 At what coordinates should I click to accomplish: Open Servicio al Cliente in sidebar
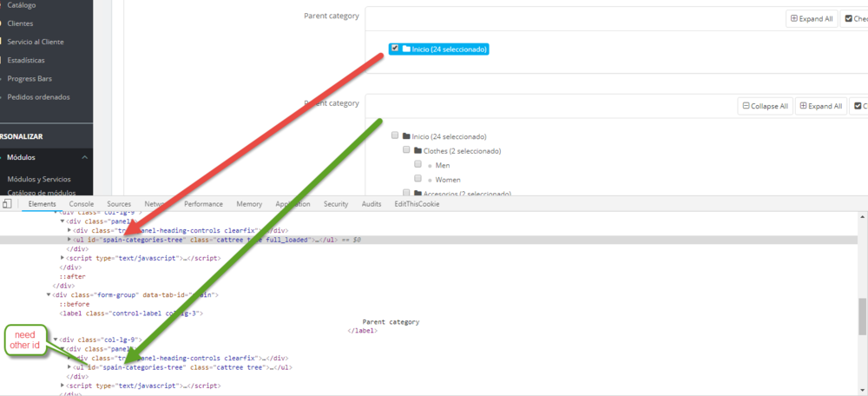[x=36, y=42]
